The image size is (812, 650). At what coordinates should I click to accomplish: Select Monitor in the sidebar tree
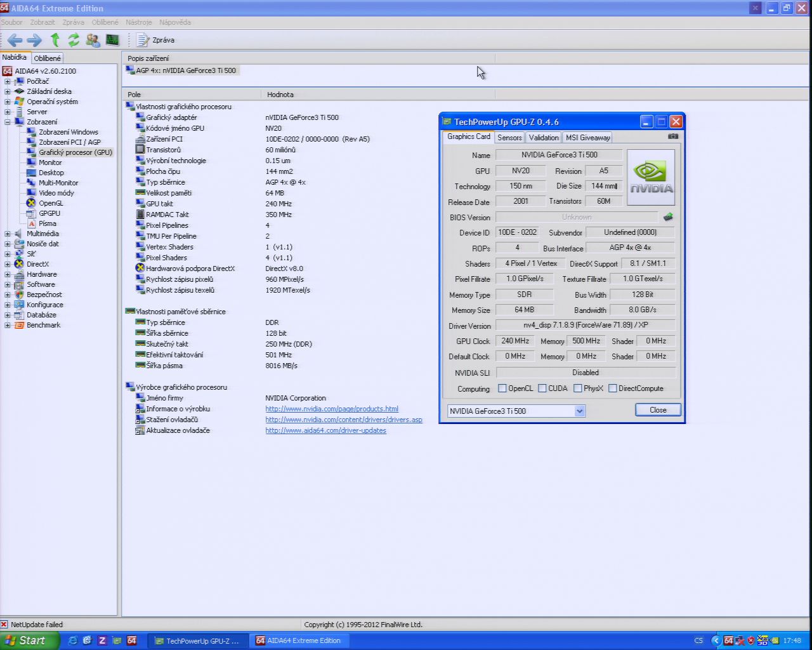[x=44, y=162]
